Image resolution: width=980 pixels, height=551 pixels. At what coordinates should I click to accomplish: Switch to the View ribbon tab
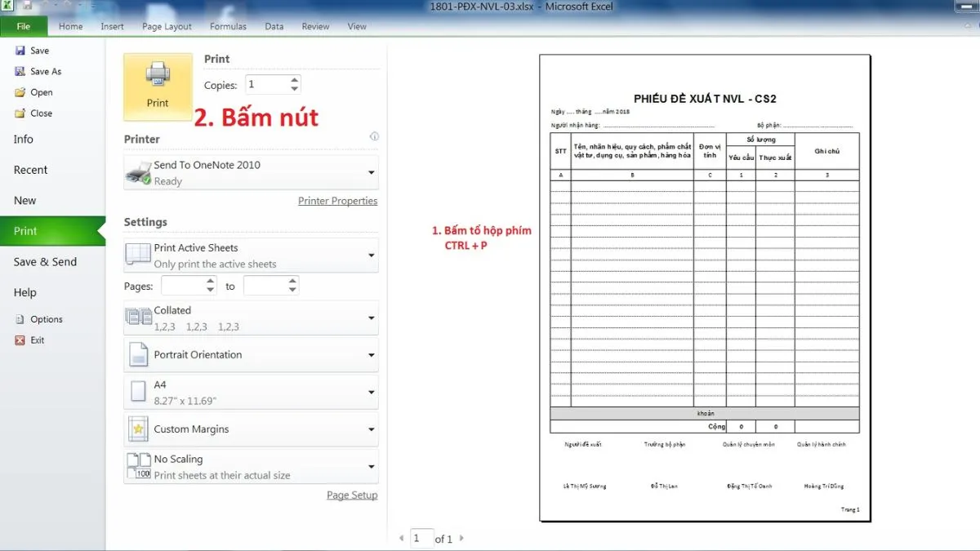[x=357, y=26]
